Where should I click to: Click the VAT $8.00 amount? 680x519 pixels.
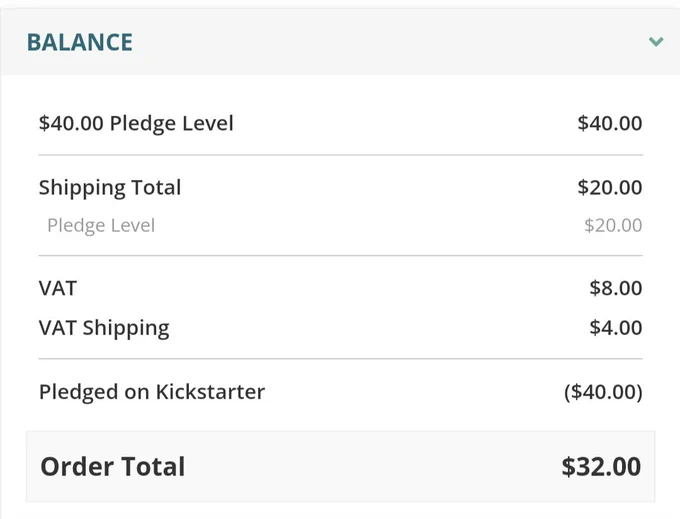tap(616, 288)
